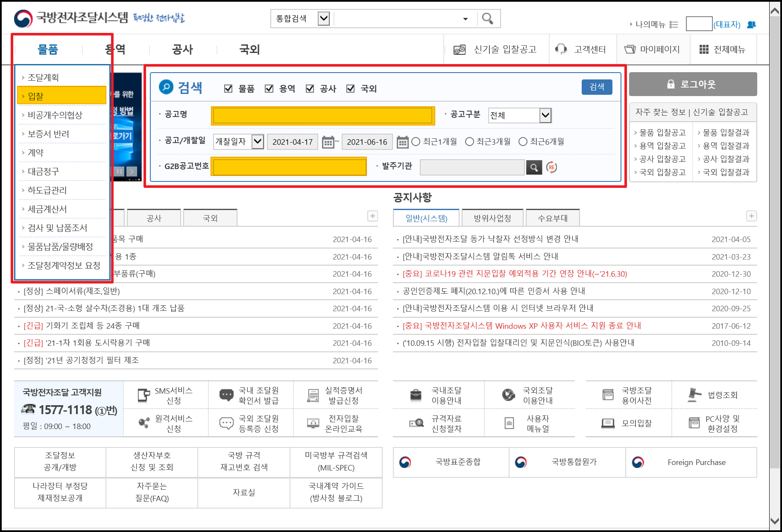Click the 고객센터 headset icon

pyautogui.click(x=561, y=49)
